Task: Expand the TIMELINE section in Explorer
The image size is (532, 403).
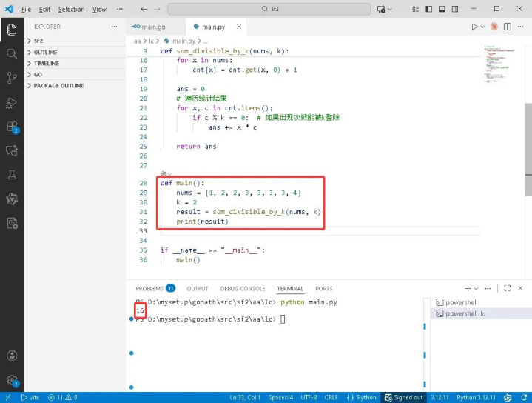Action: click(46, 64)
